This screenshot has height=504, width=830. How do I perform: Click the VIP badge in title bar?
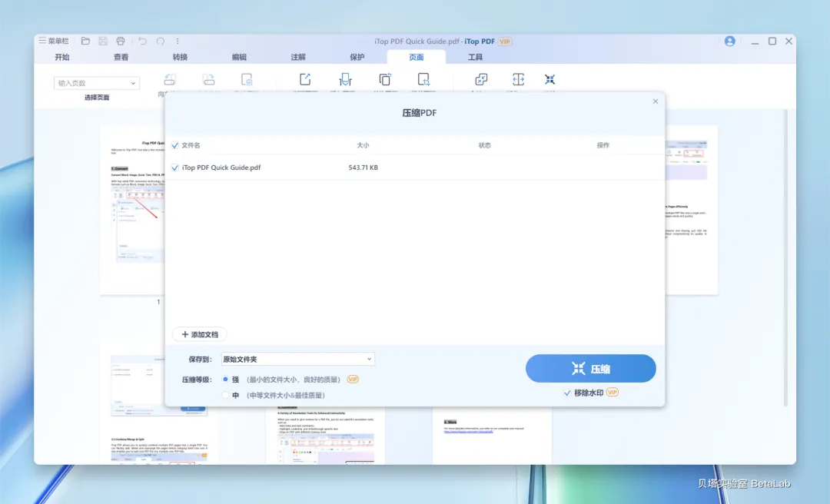tap(504, 41)
